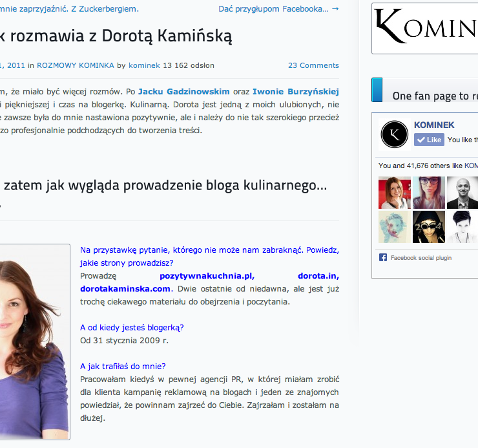The height and width of the screenshot is (448, 478).
Task: Open fan thumbnail with pastel baby illustration
Action: click(x=395, y=227)
